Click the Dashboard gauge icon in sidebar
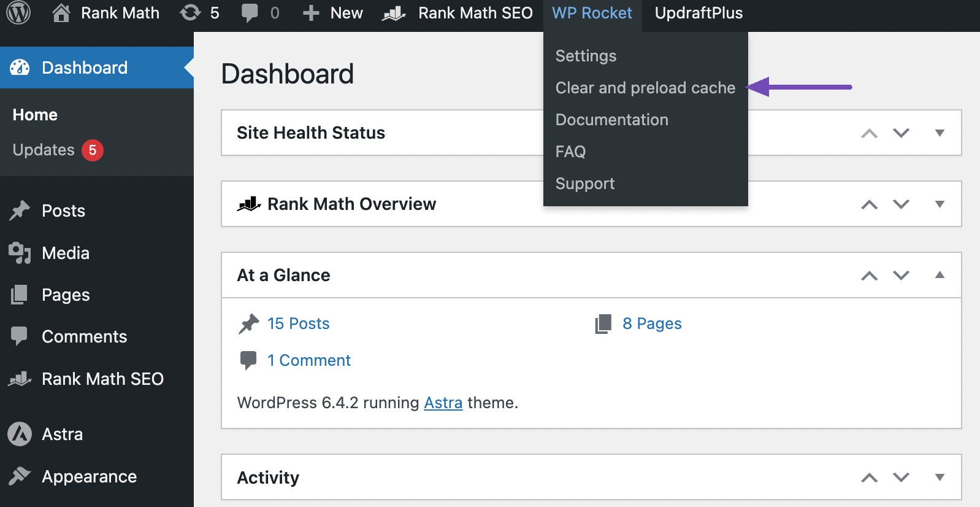This screenshot has height=507, width=980. pyautogui.click(x=20, y=68)
